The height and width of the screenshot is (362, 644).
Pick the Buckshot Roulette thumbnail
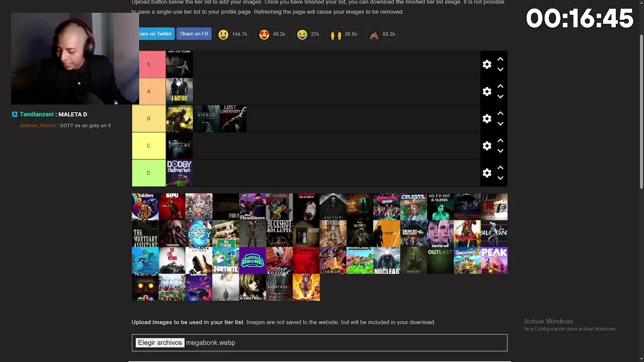click(x=279, y=234)
